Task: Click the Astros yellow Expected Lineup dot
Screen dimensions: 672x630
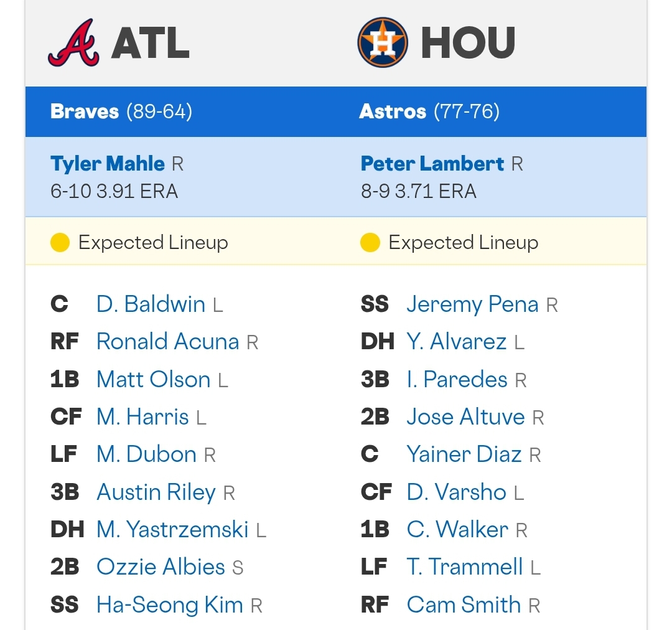Action: coord(370,243)
